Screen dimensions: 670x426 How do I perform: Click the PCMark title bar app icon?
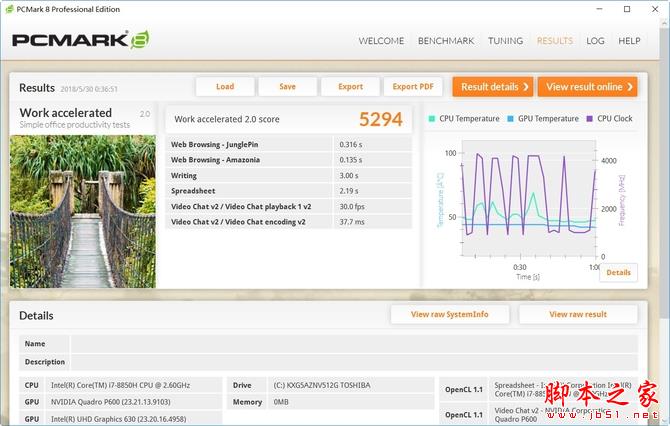9,9
